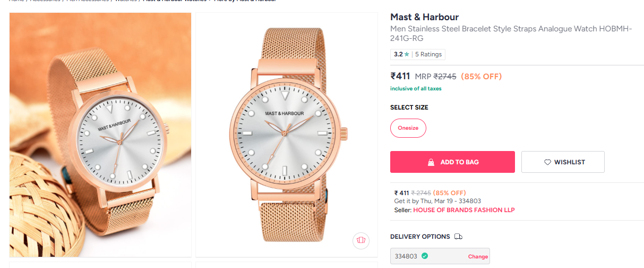
Task: Click the teal rating star icon
Action: click(407, 54)
